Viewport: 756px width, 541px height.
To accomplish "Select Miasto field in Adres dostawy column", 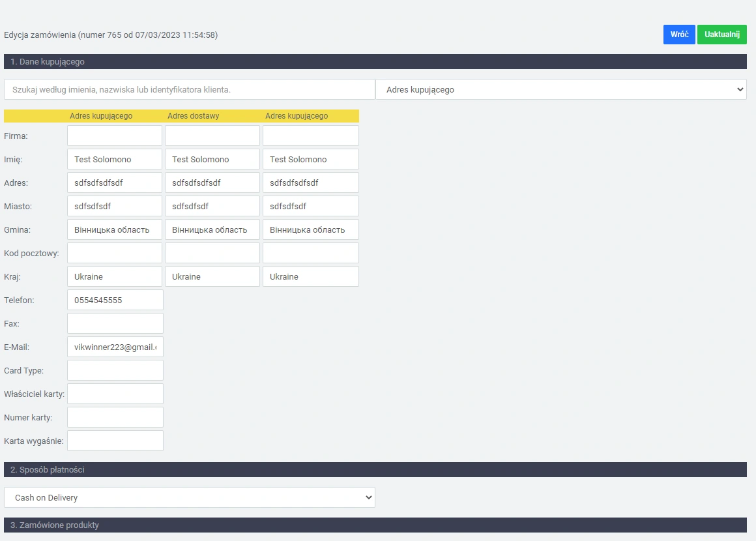I will coord(212,206).
